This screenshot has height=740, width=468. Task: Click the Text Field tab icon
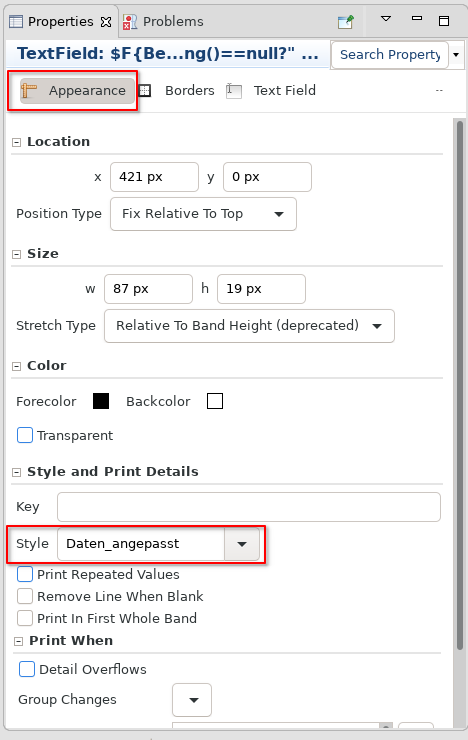pyautogui.click(x=234, y=91)
